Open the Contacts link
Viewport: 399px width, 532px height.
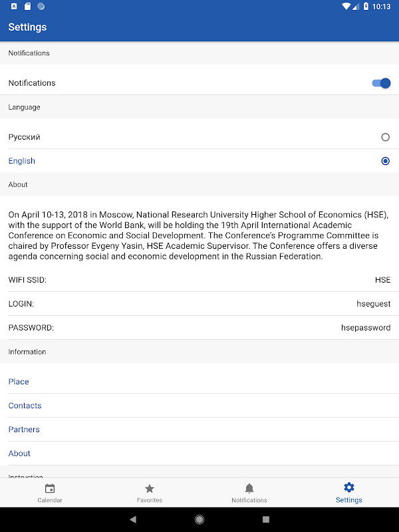coord(25,406)
